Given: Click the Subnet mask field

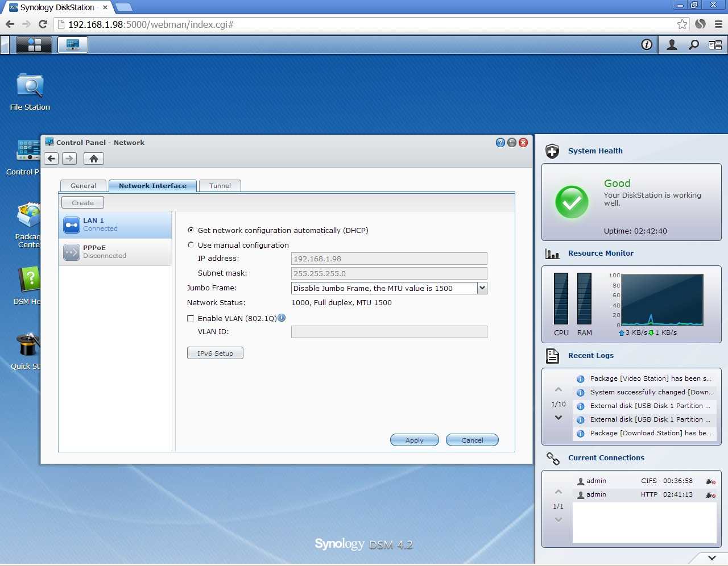Looking at the screenshot, I should (389, 273).
